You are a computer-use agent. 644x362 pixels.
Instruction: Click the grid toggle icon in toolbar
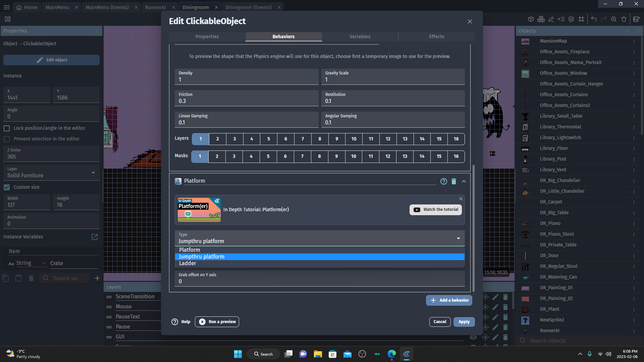coord(581,19)
